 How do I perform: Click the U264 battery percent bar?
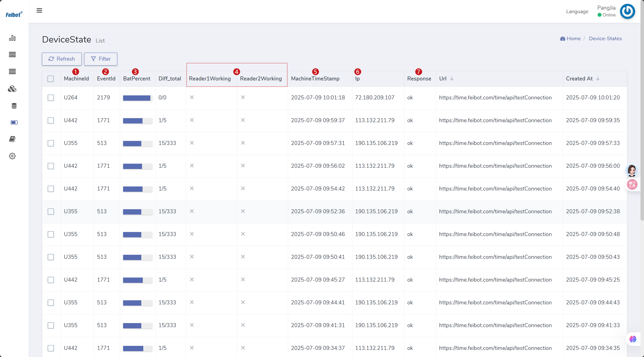[x=137, y=98]
